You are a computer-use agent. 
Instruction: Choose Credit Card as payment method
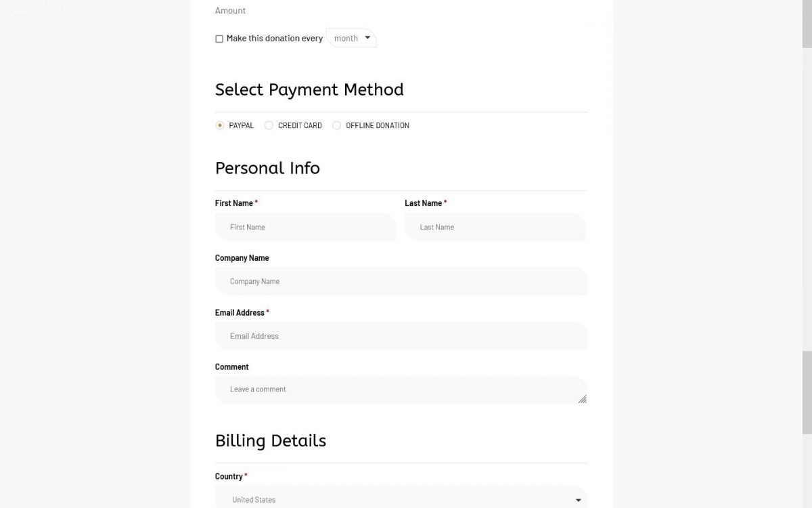pyautogui.click(x=269, y=125)
